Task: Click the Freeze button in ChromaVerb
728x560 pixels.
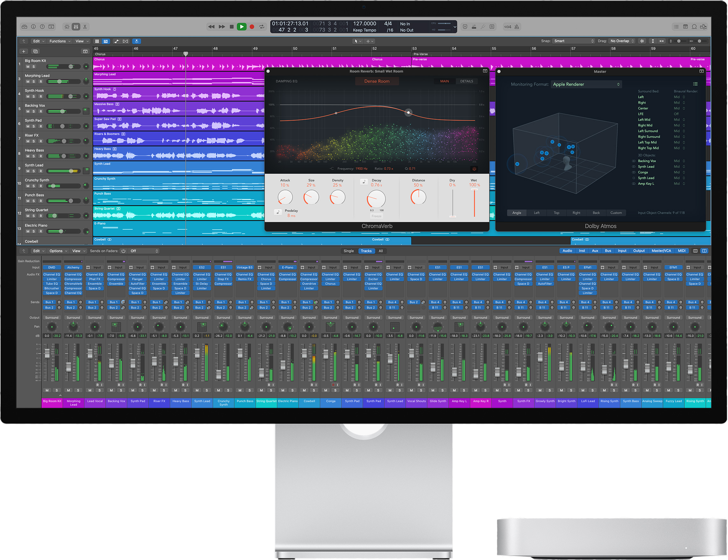Action: point(376,216)
